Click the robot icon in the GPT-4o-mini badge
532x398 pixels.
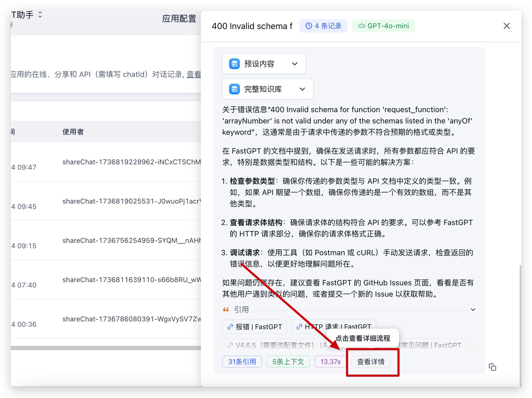point(361,26)
